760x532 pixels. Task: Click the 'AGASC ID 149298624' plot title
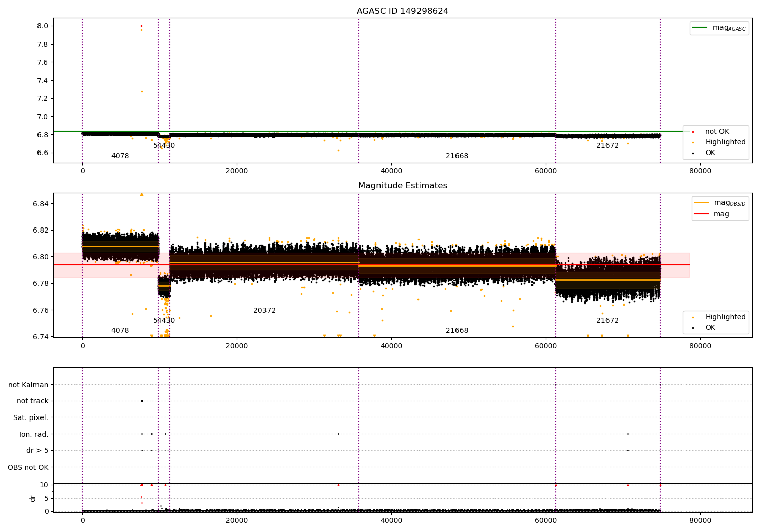coord(402,11)
